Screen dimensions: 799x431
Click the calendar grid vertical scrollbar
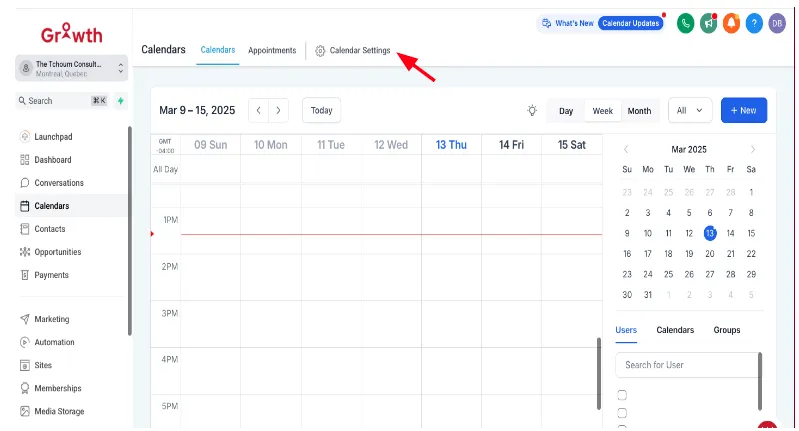pos(599,373)
